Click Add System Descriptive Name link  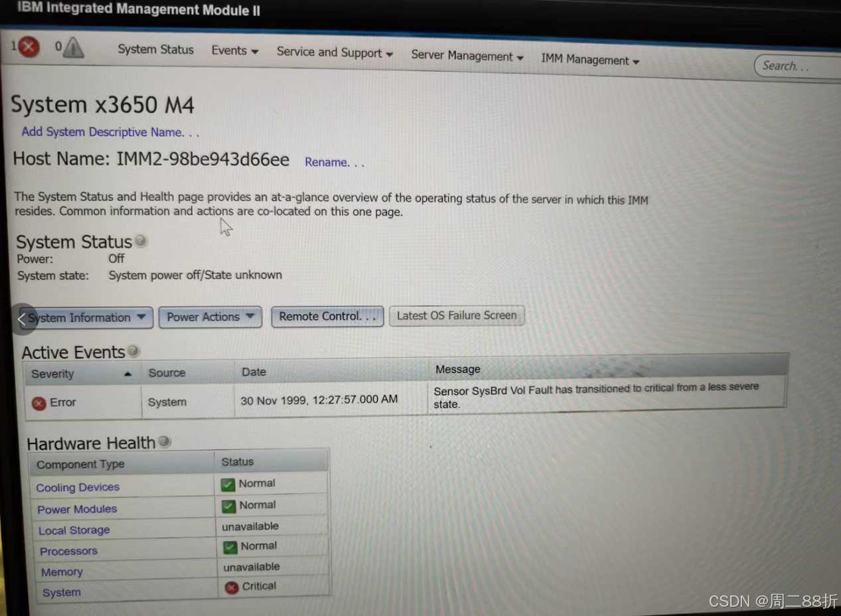coord(110,132)
